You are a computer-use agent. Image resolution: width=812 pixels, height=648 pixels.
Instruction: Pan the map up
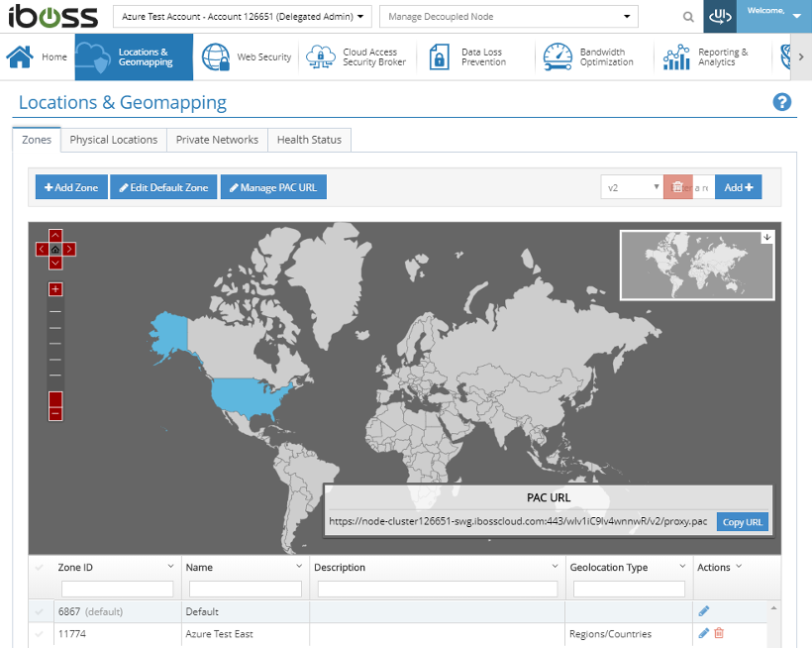(55, 236)
